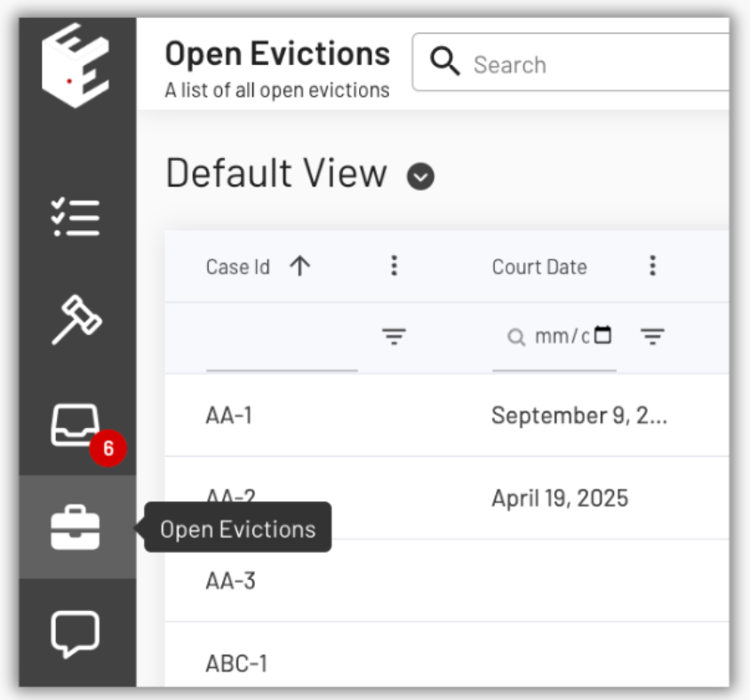Open the gavel icon in sidebar
750x700 pixels.
click(x=76, y=318)
